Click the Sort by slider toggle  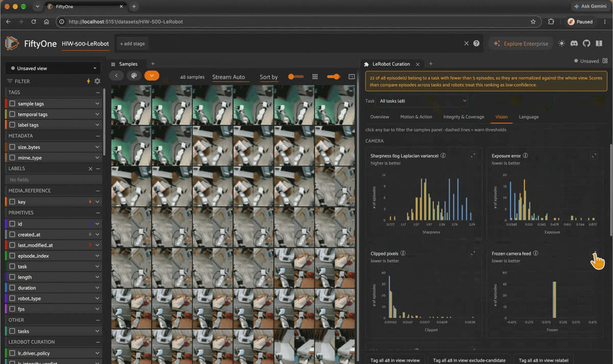[295, 77]
